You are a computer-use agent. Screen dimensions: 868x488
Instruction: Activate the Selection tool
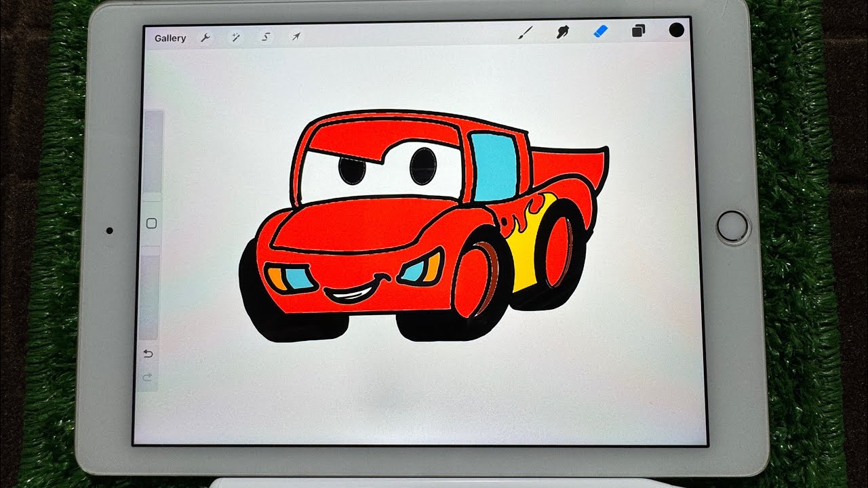pos(266,37)
